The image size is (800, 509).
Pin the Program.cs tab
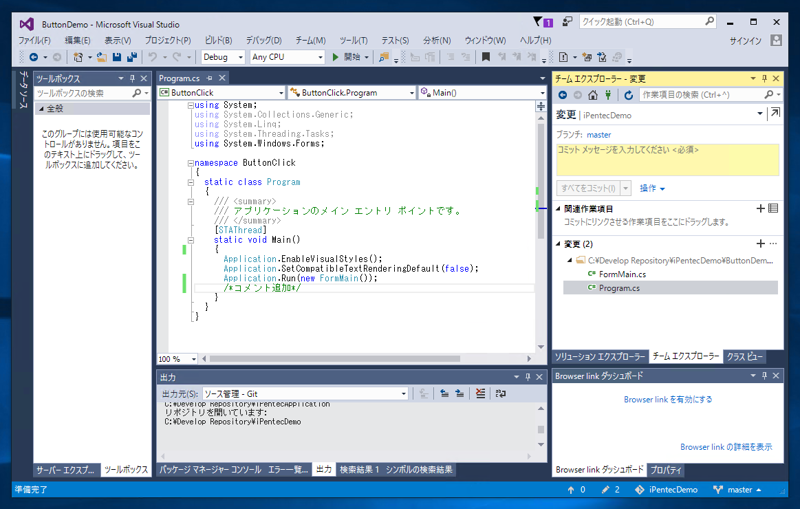pos(209,78)
